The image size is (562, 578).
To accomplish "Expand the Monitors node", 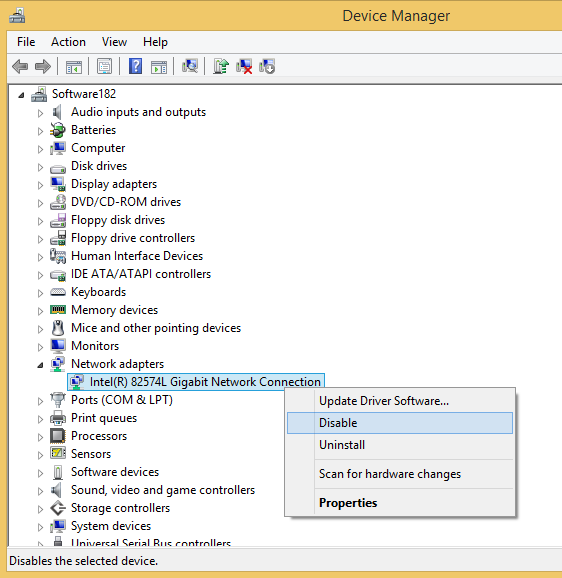I will 40,347.
